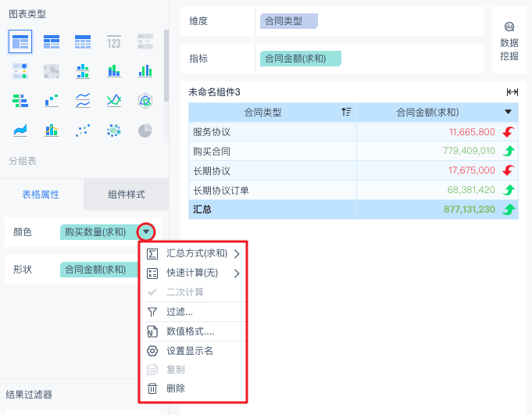
Task: Click the 合同类型 dimension field chip
Action: 289,21
